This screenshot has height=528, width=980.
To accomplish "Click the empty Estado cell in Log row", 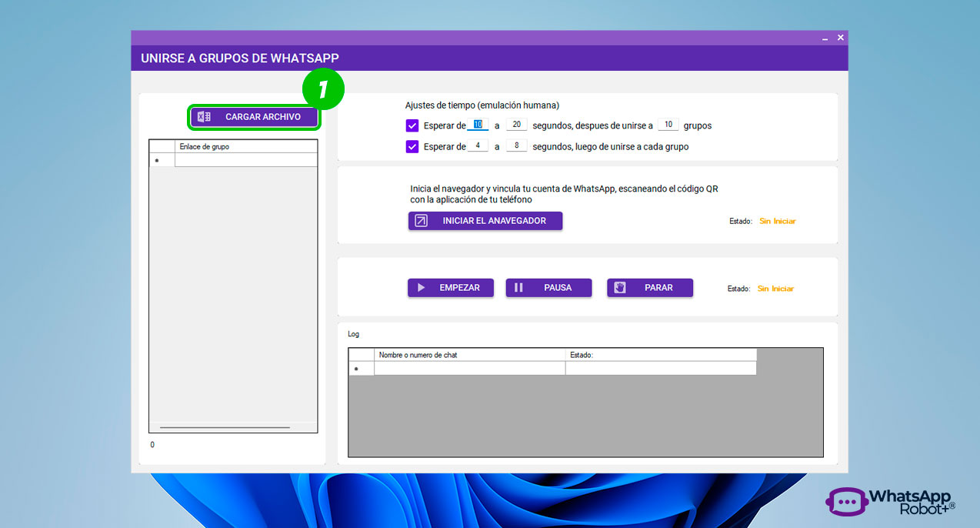I will coord(661,369).
